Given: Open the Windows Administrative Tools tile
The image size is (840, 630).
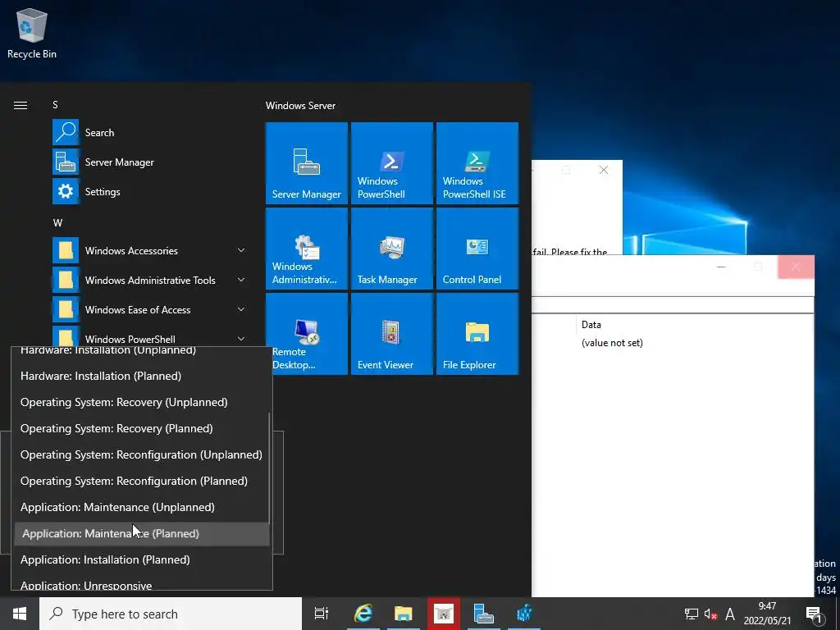Looking at the screenshot, I should (307, 249).
